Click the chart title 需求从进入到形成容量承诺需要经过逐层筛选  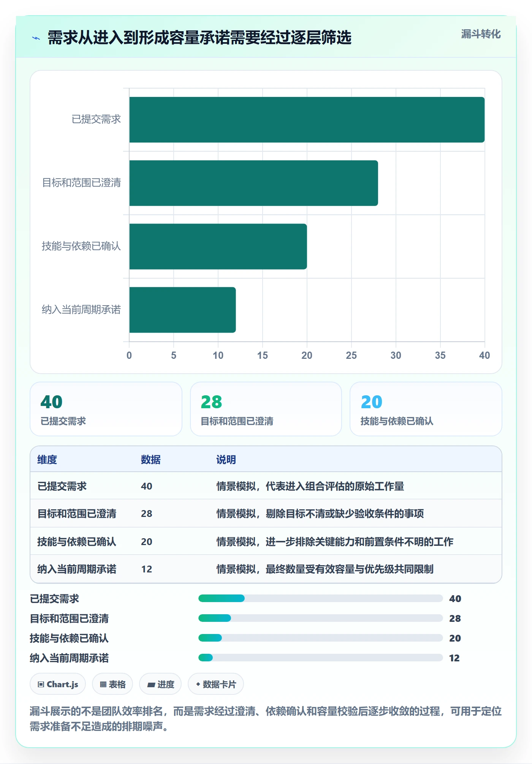point(199,38)
